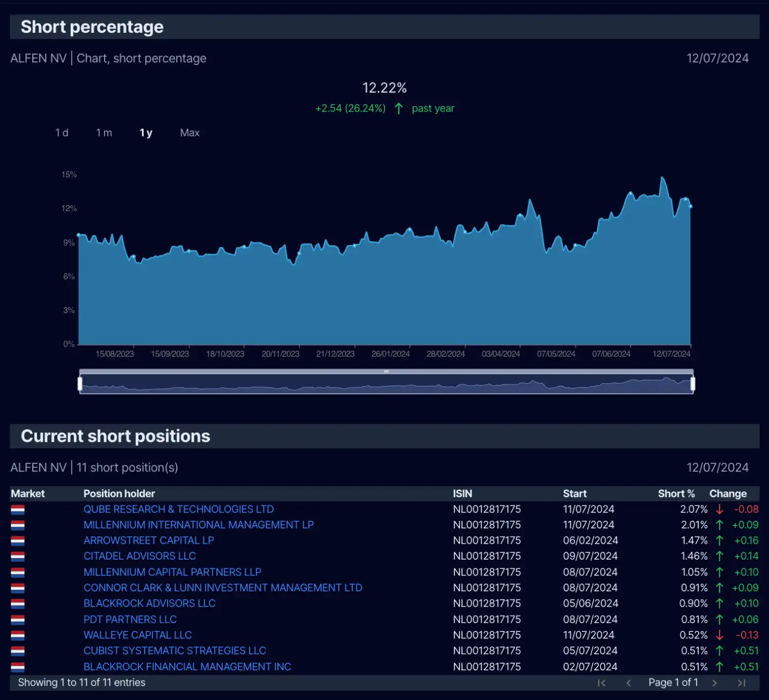The width and height of the screenshot is (769, 700).
Task: Open BLACKROCK ADVISORS LLC link
Action: point(149,603)
